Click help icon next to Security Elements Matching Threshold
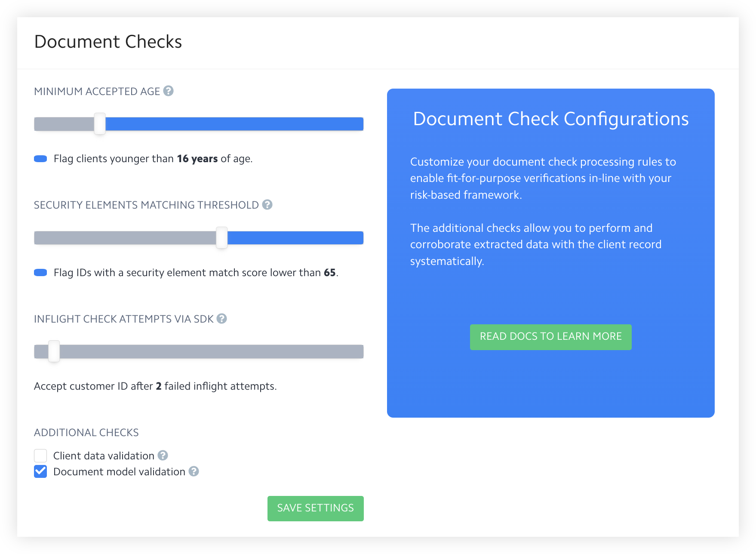This screenshot has width=756, height=554. pyautogui.click(x=267, y=205)
